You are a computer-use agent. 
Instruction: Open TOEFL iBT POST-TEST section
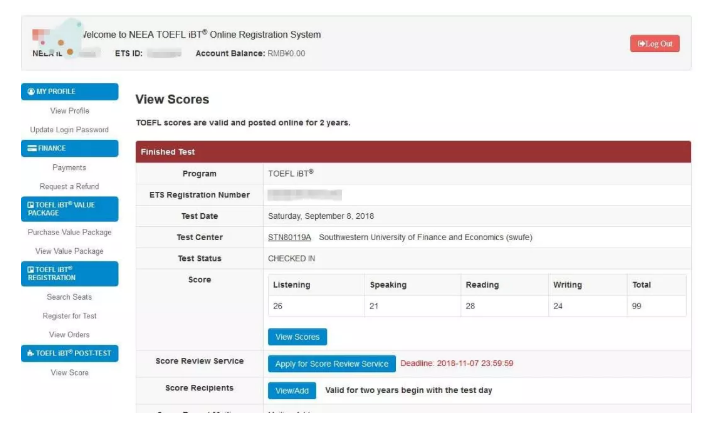(69, 353)
